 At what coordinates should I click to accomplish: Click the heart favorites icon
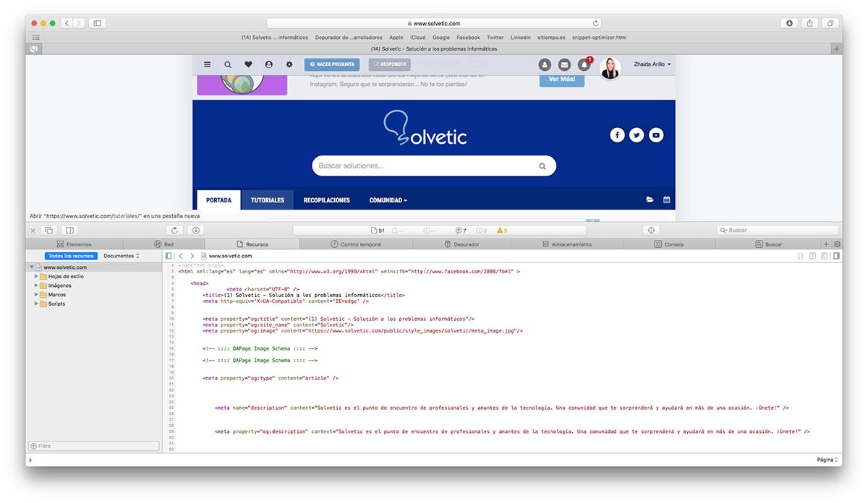[x=248, y=64]
